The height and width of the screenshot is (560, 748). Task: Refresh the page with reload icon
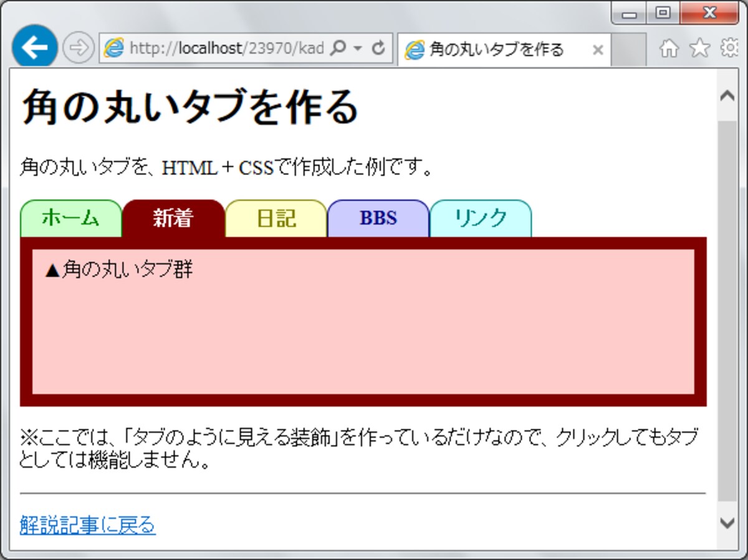click(x=378, y=49)
